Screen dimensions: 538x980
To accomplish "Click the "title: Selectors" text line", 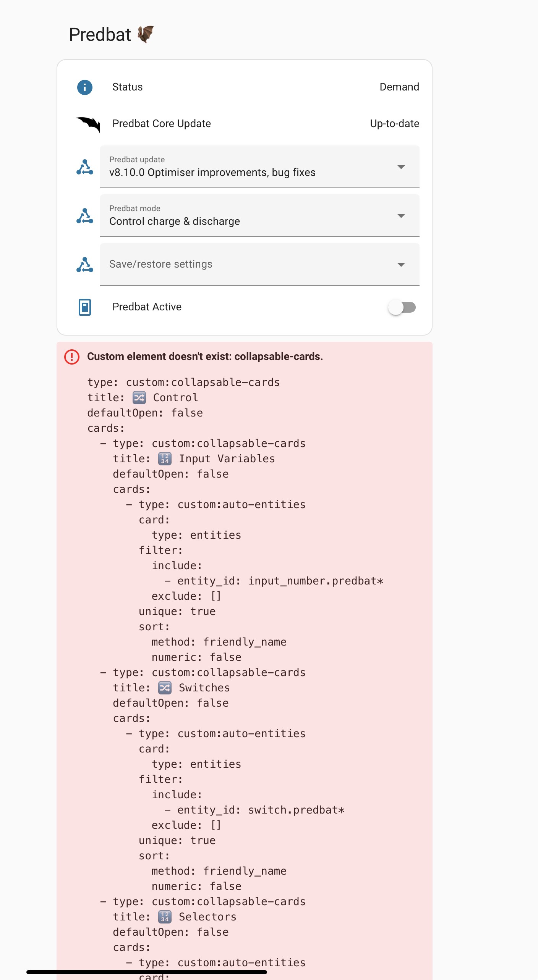I will 175,917.
